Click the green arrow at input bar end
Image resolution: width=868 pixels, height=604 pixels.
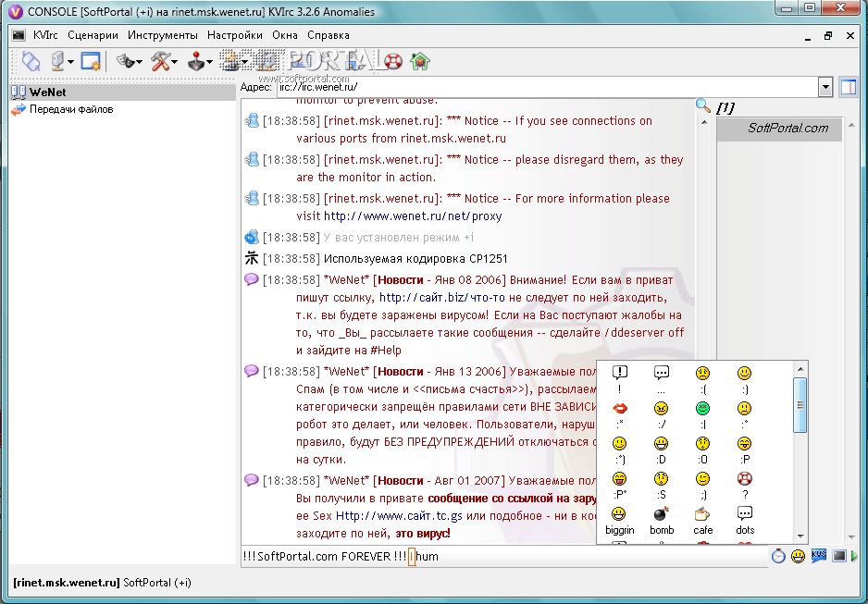(855, 556)
